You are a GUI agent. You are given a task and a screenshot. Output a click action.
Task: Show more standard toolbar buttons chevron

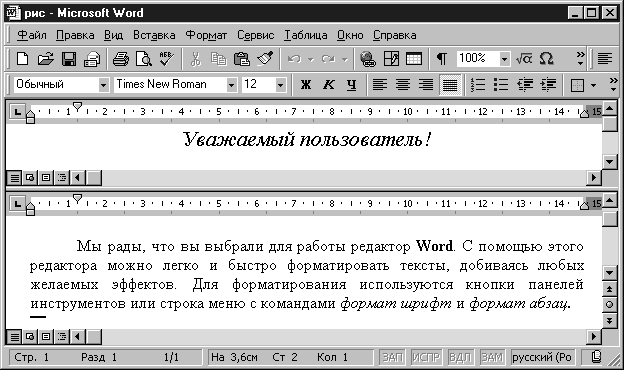point(581,59)
